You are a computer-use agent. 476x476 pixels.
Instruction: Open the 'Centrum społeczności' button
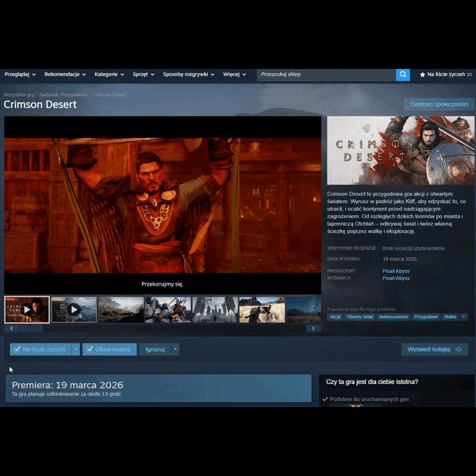[x=439, y=104]
